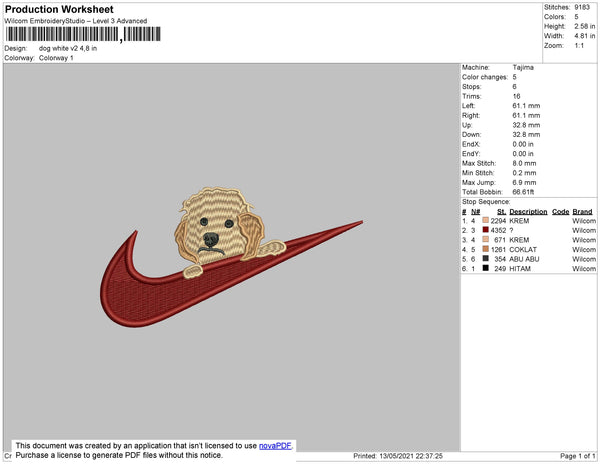The width and height of the screenshot is (600, 464).
Task: Click the stitch count '4352'
Action: coord(498,230)
